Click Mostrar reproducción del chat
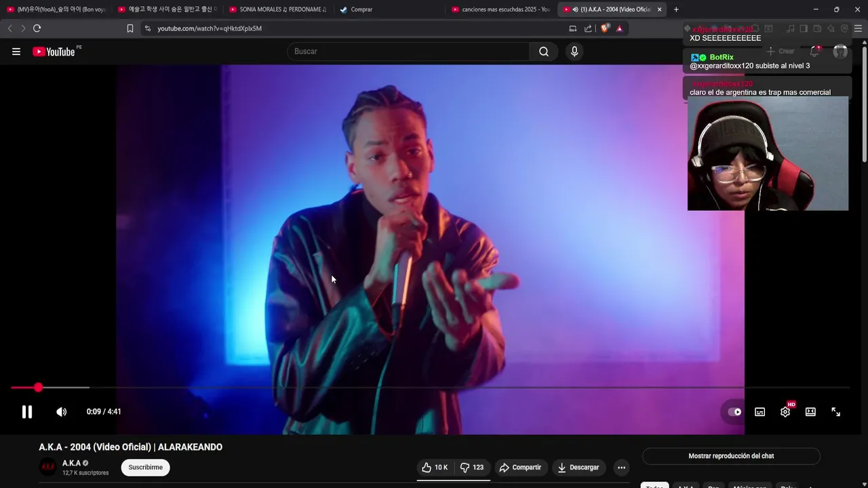The image size is (868, 488). point(731,456)
